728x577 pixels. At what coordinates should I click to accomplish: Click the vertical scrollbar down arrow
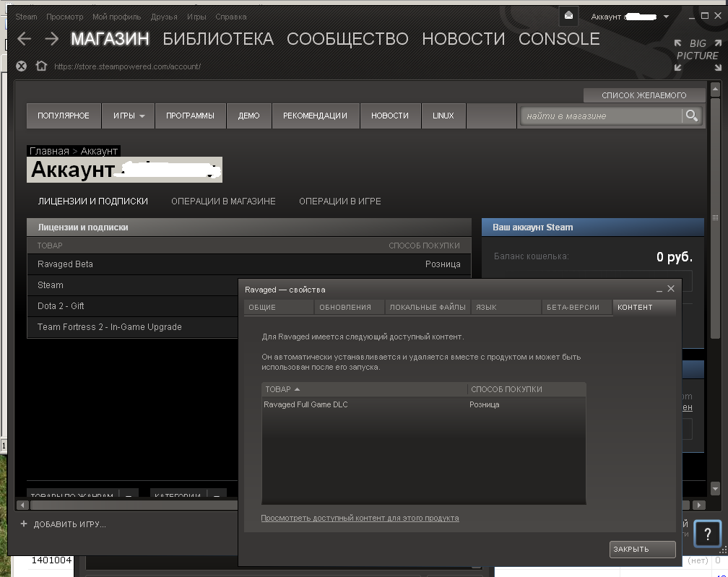coord(715,488)
